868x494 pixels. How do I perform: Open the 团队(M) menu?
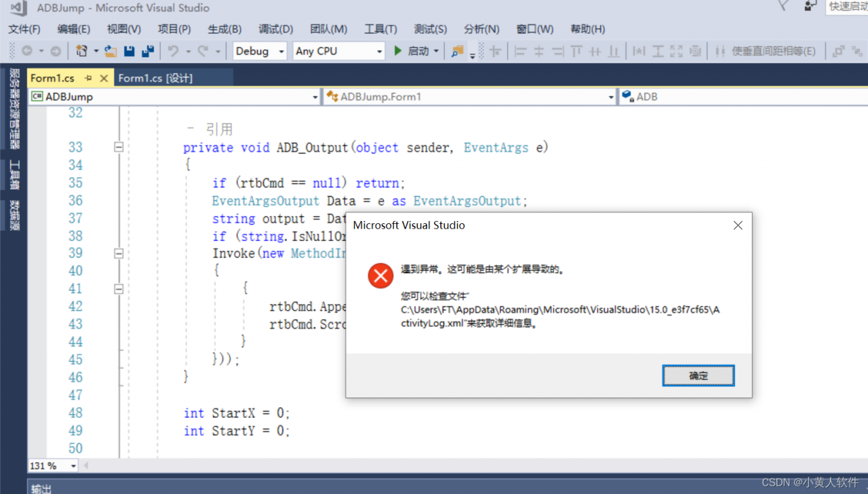[x=328, y=29]
